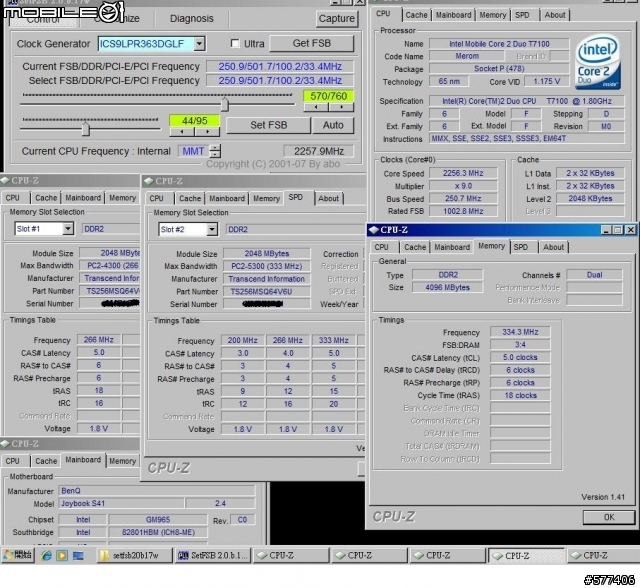
Task: Open Cache tab in the Memory timings window
Action: click(x=415, y=247)
